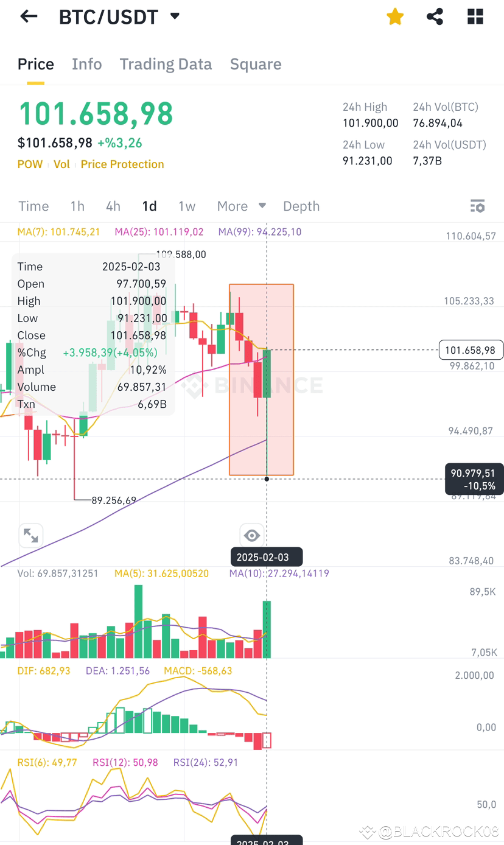Expand the More timeframe dropdown
Image resolution: width=504 pixels, height=845 pixels.
pyautogui.click(x=241, y=206)
